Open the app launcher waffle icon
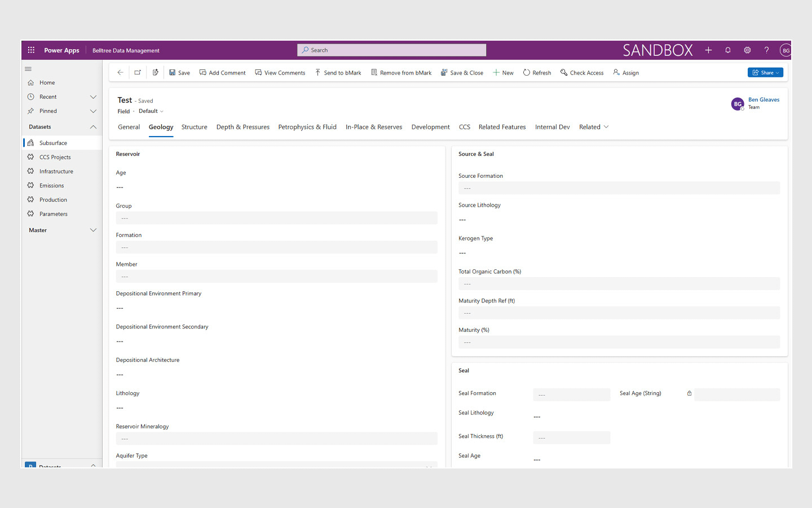 click(x=31, y=50)
